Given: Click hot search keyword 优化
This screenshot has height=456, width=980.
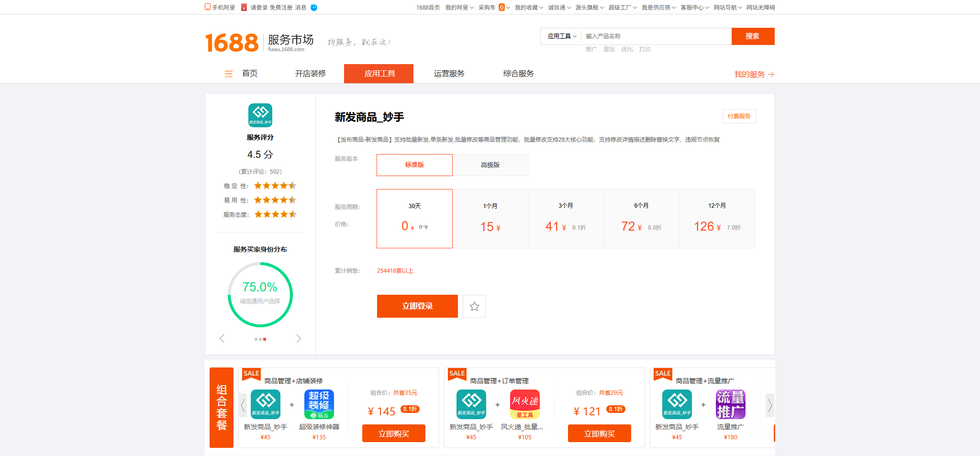Looking at the screenshot, I should (627, 49).
